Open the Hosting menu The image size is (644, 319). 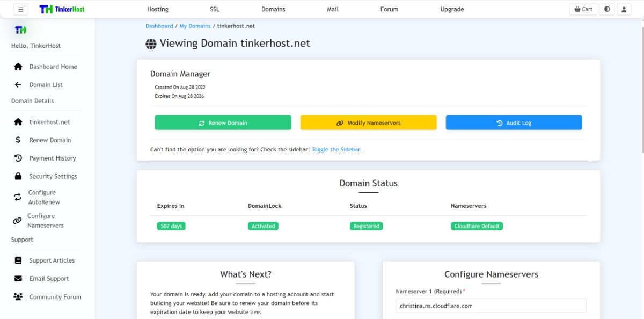pos(158,9)
